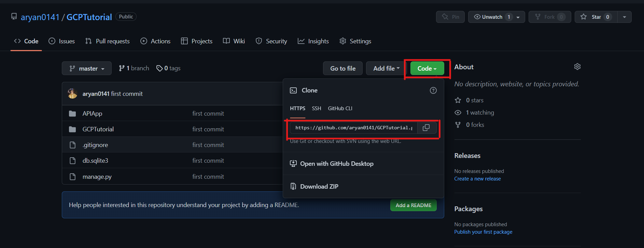Expand the Unwatch notifications dropdown arrow
The height and width of the screenshot is (248, 644).
(x=518, y=17)
